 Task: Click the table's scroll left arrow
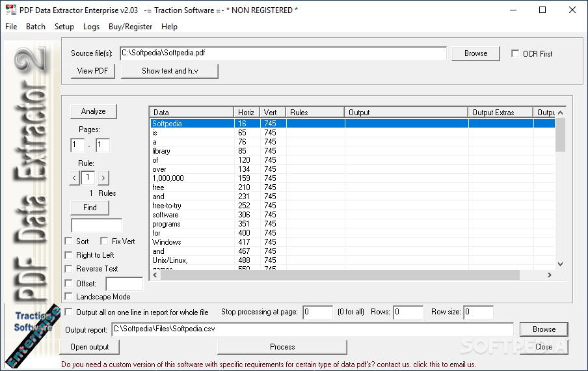click(155, 275)
